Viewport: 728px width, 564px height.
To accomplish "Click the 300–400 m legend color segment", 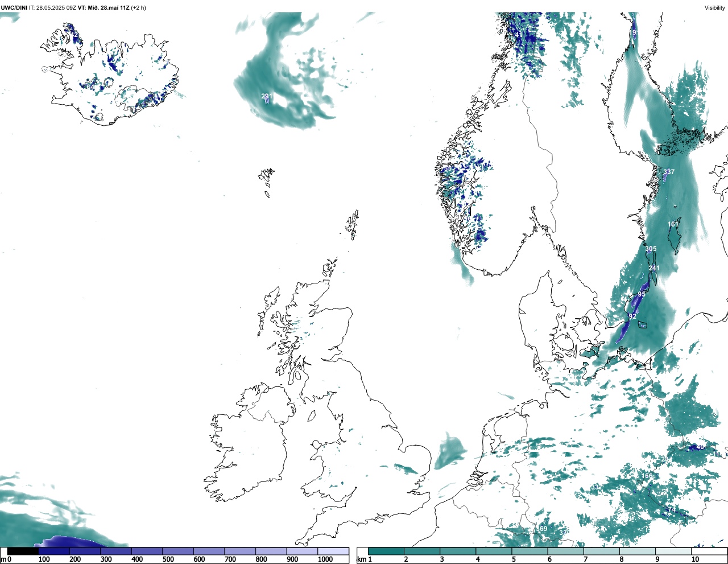I will coord(116,551).
